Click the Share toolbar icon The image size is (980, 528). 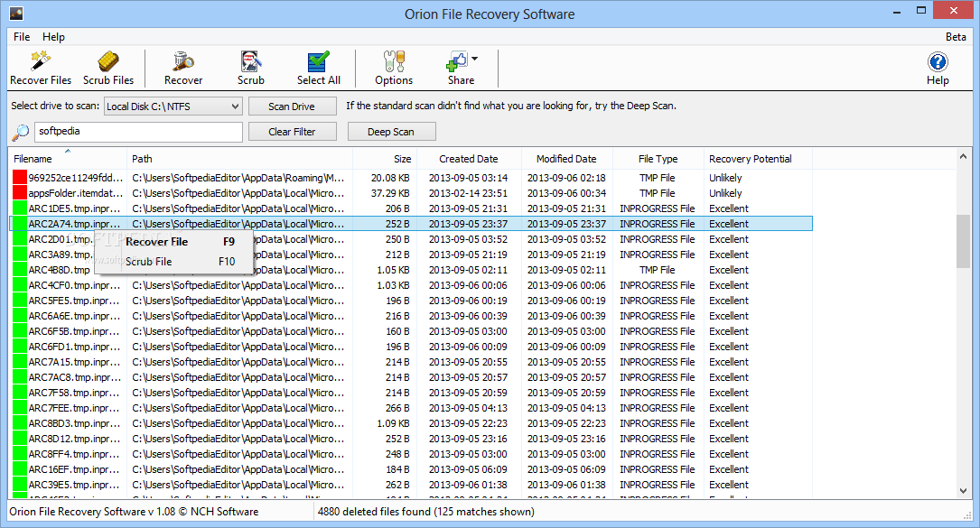pyautogui.click(x=457, y=68)
